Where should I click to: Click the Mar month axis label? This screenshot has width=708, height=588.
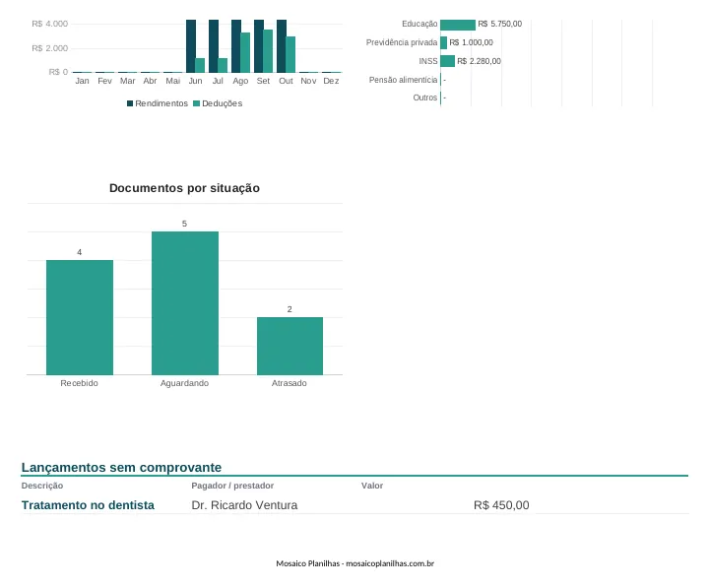pos(127,81)
